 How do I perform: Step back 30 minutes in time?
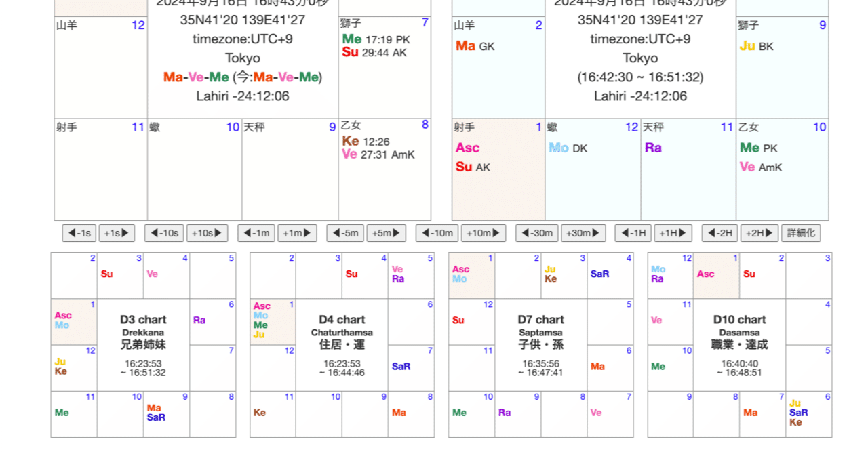point(536,232)
